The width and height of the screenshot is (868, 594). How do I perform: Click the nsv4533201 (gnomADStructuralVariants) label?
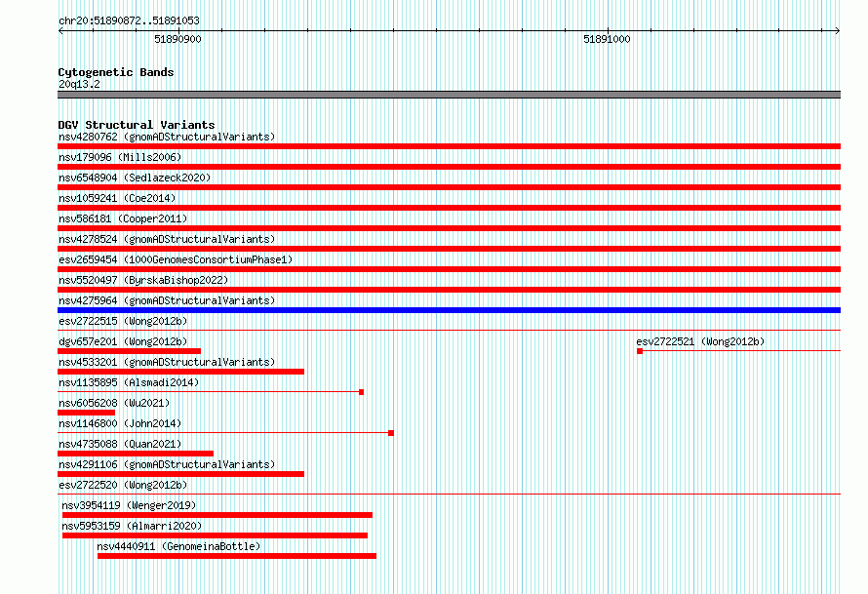click(167, 362)
